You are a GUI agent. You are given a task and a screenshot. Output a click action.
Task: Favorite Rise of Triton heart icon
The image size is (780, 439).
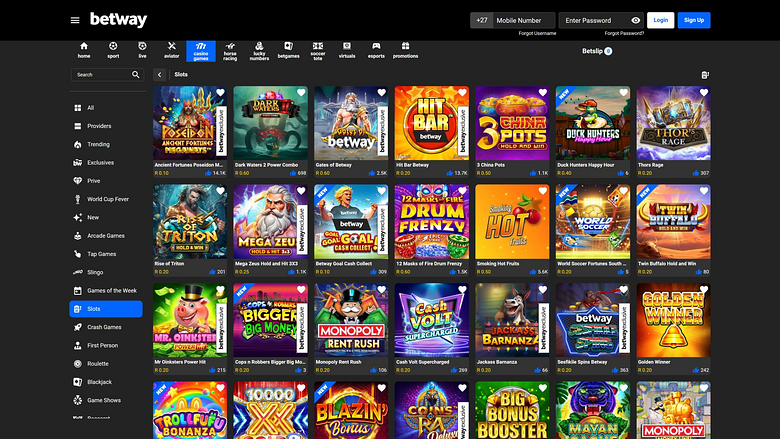click(x=220, y=191)
